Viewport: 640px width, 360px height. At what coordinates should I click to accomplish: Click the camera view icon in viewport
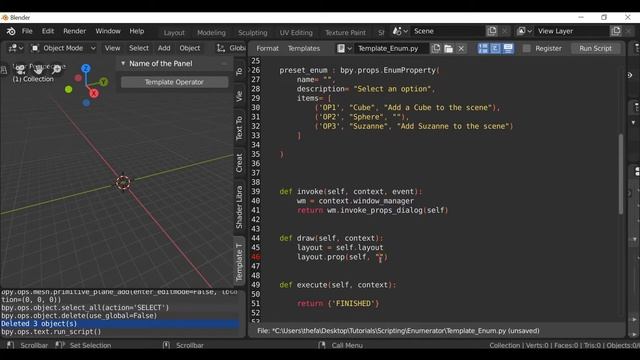point(20,69)
